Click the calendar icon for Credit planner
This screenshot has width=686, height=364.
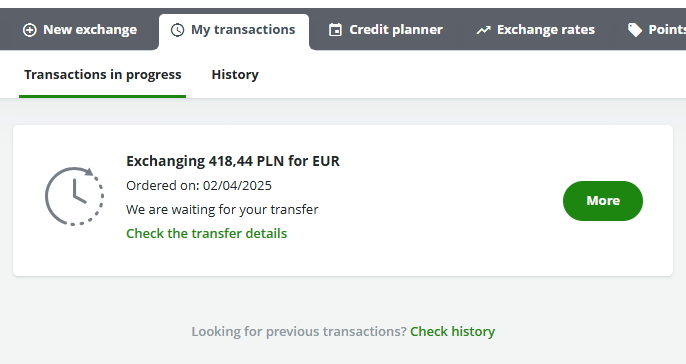click(335, 30)
